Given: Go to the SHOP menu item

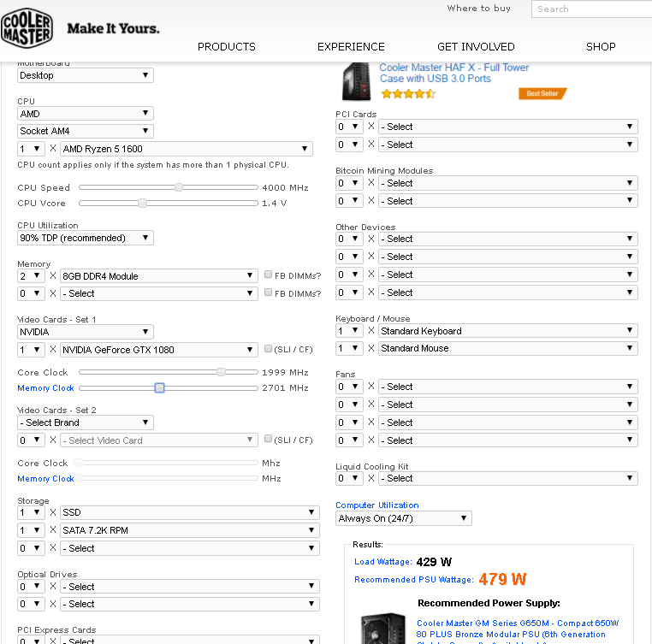Looking at the screenshot, I should [x=601, y=46].
